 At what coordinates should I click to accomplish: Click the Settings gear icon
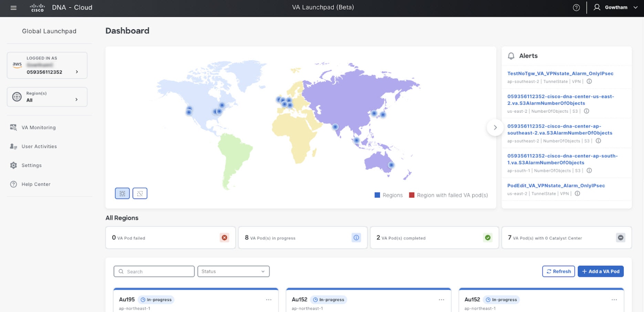point(13,165)
